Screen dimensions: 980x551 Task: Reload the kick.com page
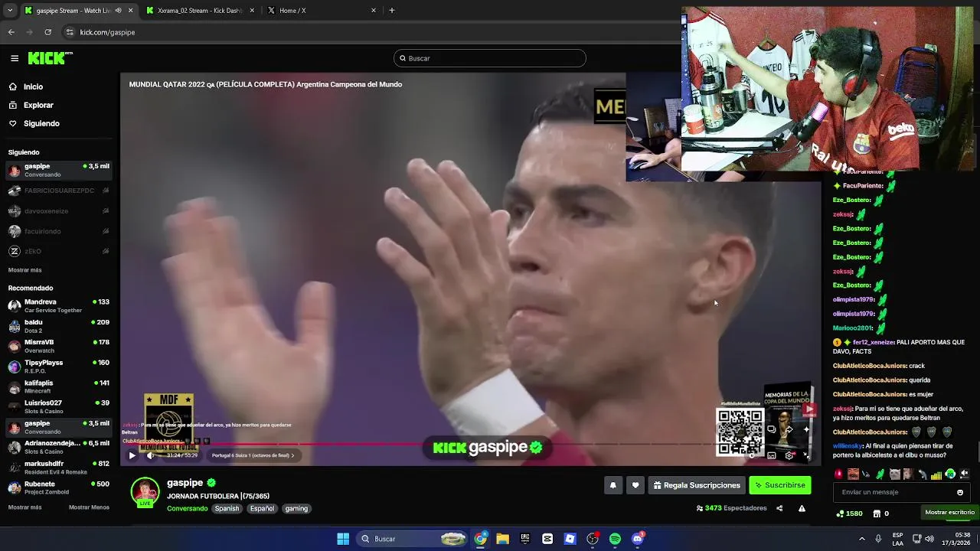(x=47, y=32)
